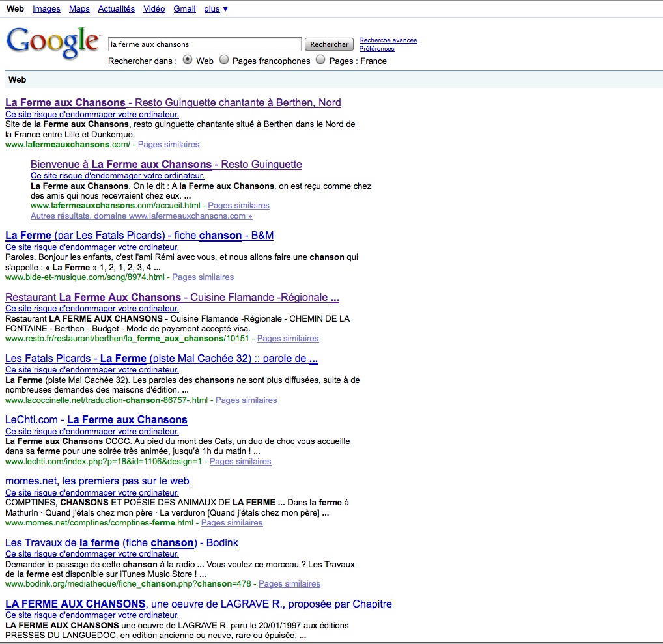663x644 pixels.
Task: Click the Web item in top bar
Action: coord(15,9)
